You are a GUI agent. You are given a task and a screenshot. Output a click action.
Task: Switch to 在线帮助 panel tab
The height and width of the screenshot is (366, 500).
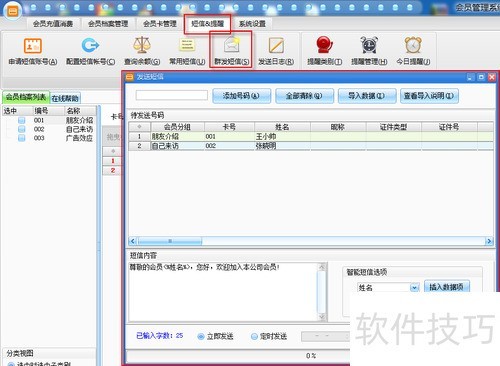[x=65, y=98]
